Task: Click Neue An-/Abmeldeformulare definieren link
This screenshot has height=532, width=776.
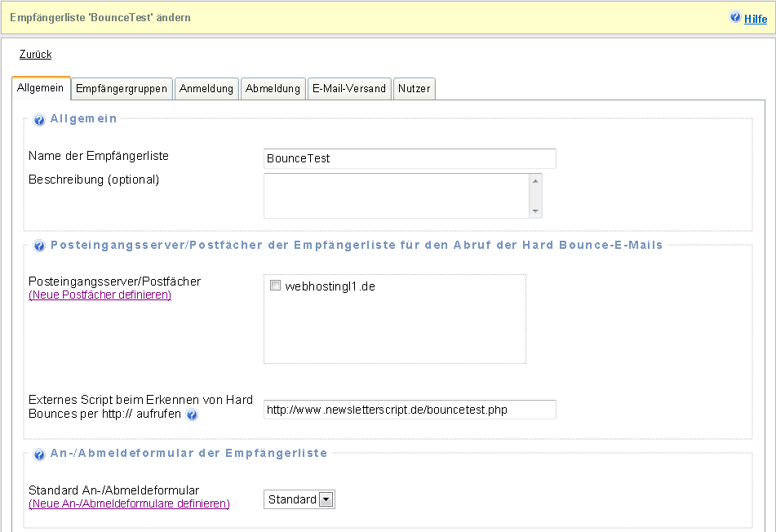Action: 129,503
